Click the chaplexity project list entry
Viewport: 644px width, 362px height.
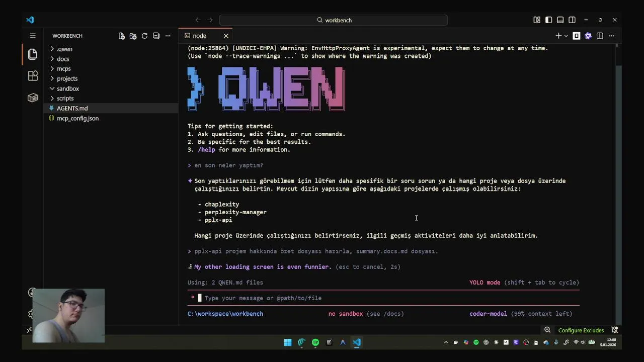[222, 205]
